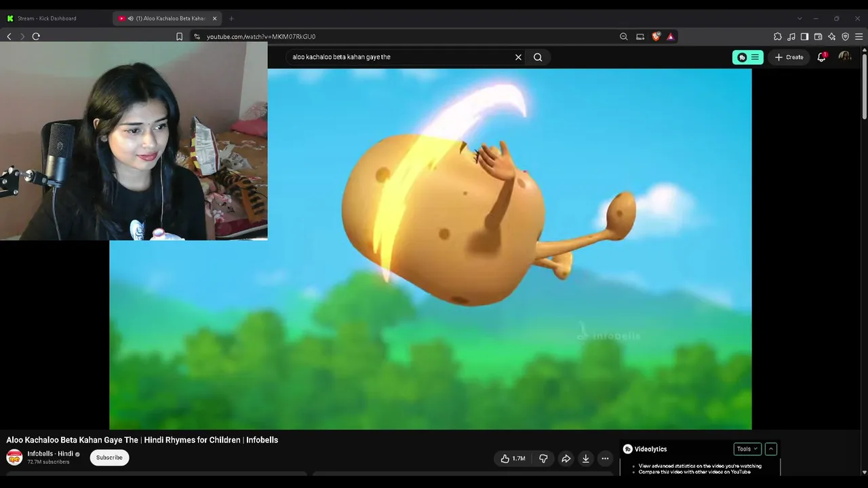Image resolution: width=868 pixels, height=488 pixels.
Task: Click the address bar URL
Action: (261, 37)
